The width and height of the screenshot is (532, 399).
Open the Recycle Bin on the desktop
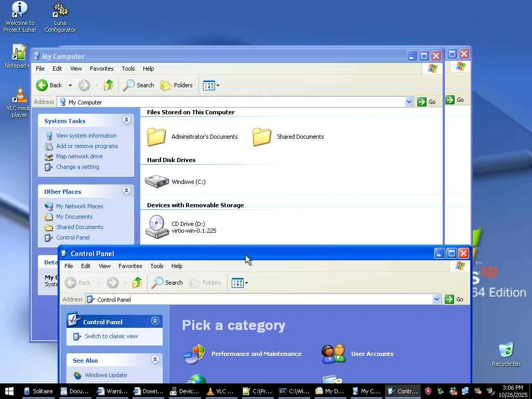(x=506, y=354)
